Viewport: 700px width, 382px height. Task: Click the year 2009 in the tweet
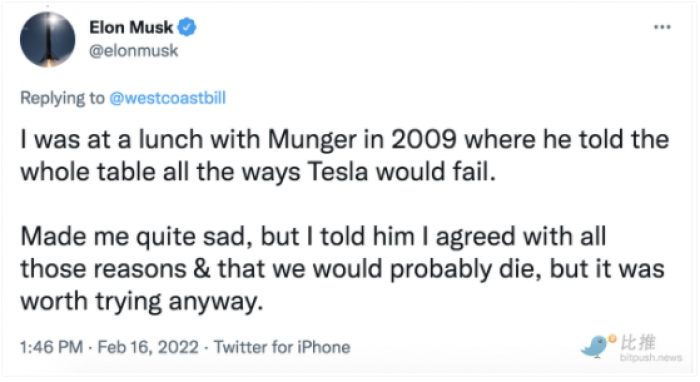[x=424, y=140]
